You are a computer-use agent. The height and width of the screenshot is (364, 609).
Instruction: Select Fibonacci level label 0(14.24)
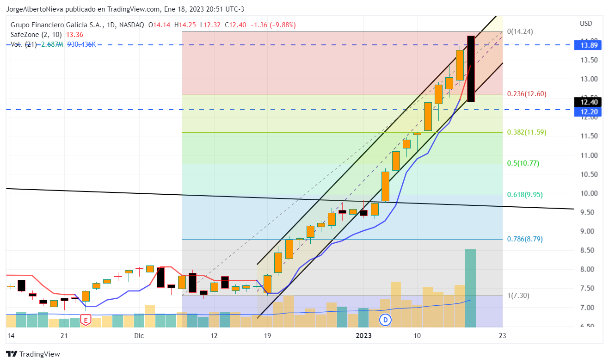click(x=520, y=31)
